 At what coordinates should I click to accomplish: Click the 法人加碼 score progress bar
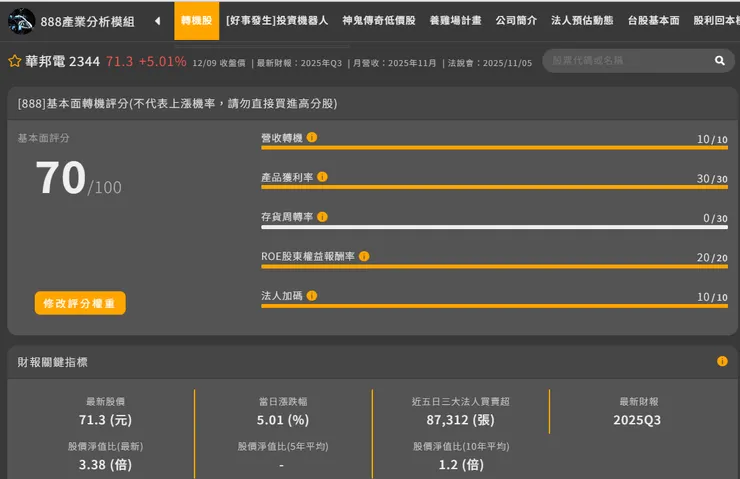click(x=494, y=306)
